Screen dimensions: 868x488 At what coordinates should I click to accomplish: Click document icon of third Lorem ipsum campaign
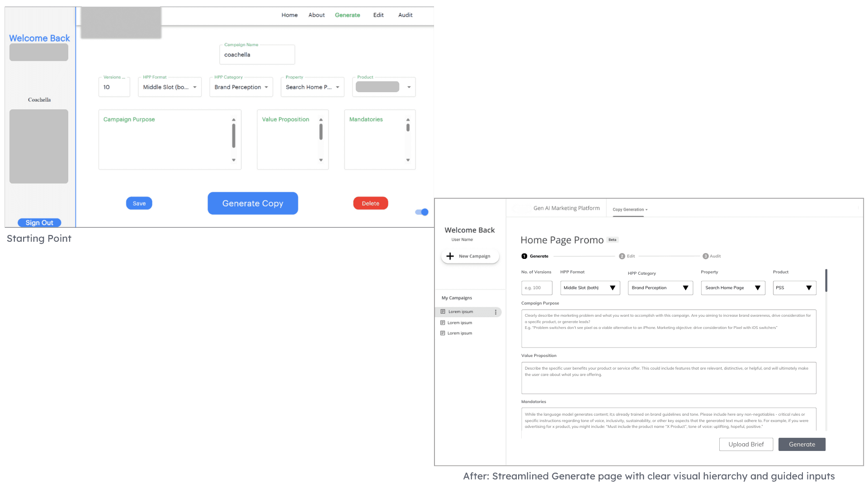click(443, 333)
